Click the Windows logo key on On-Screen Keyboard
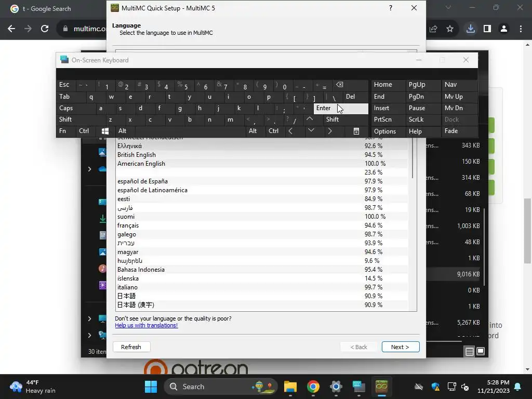The width and height of the screenshot is (532, 399). point(105,131)
